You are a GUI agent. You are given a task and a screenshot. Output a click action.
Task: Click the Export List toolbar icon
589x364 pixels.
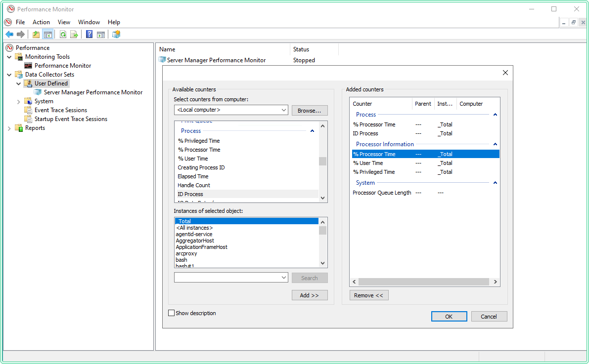(x=74, y=35)
